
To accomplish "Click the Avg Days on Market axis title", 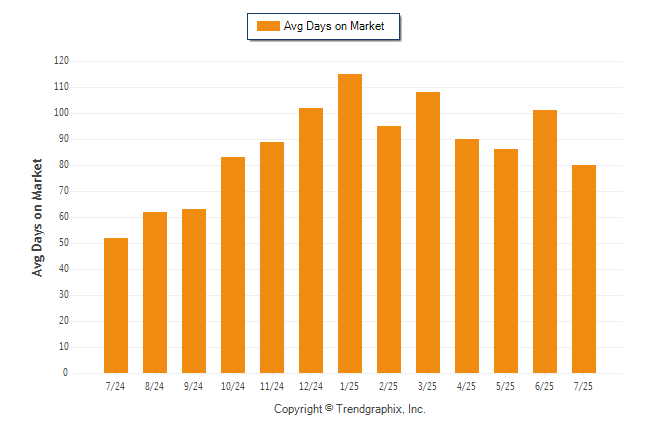I will click(x=37, y=218).
